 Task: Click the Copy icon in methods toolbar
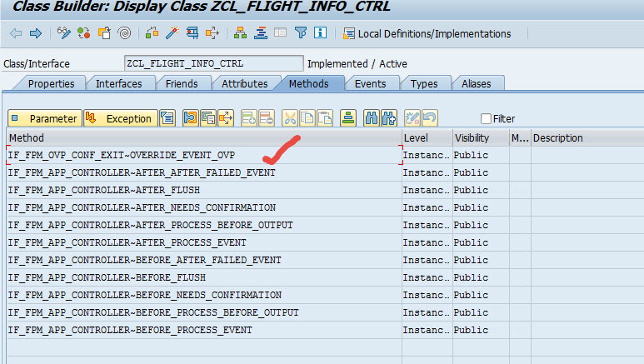click(307, 118)
